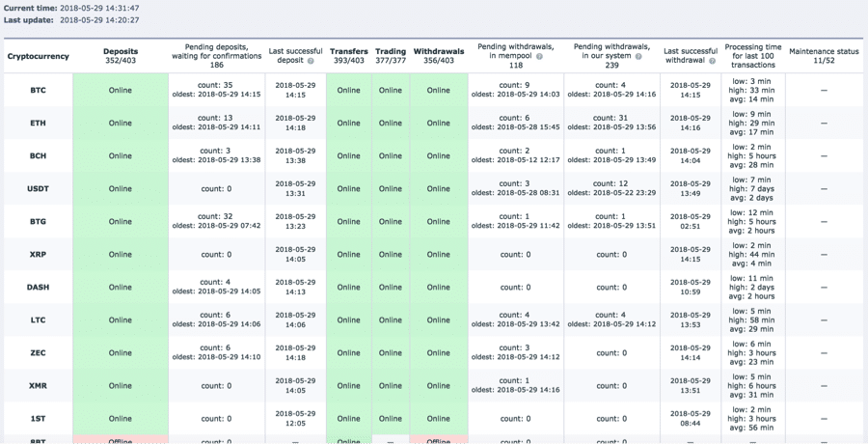
Task: Click the Online deposit status for BCH
Action: pyautogui.click(x=121, y=156)
